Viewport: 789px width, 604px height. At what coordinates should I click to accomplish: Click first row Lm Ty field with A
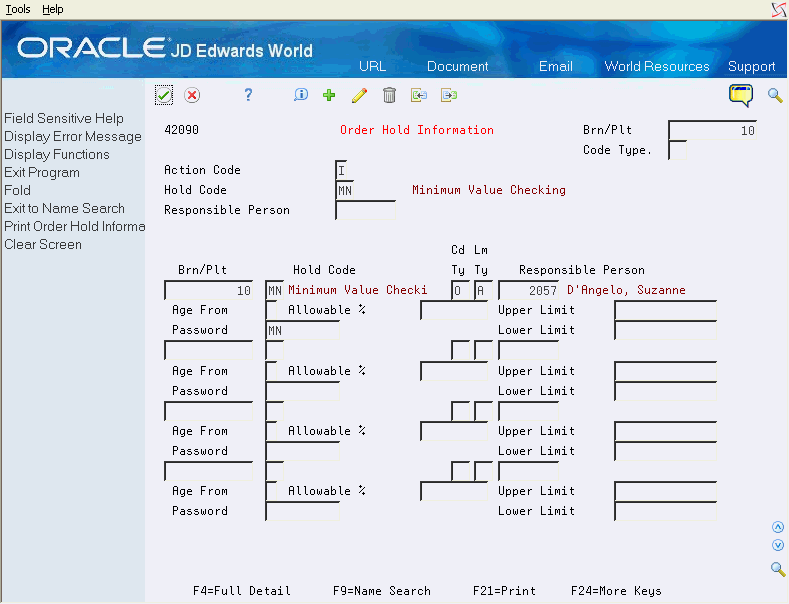click(x=484, y=290)
